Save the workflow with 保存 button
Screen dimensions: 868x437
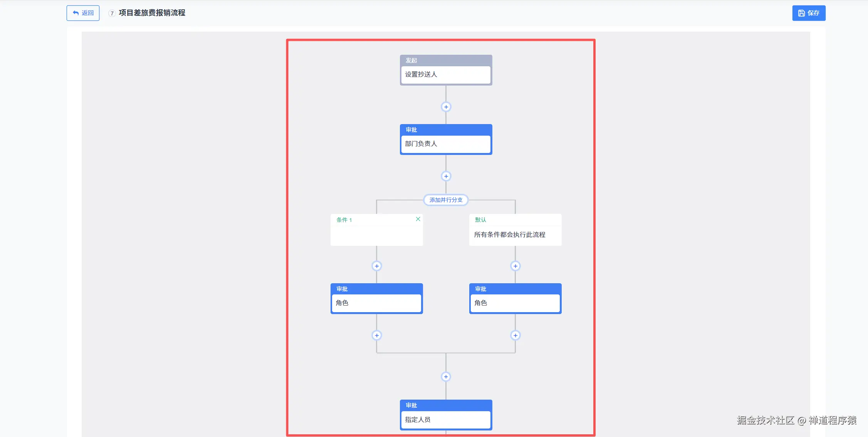pyautogui.click(x=808, y=13)
